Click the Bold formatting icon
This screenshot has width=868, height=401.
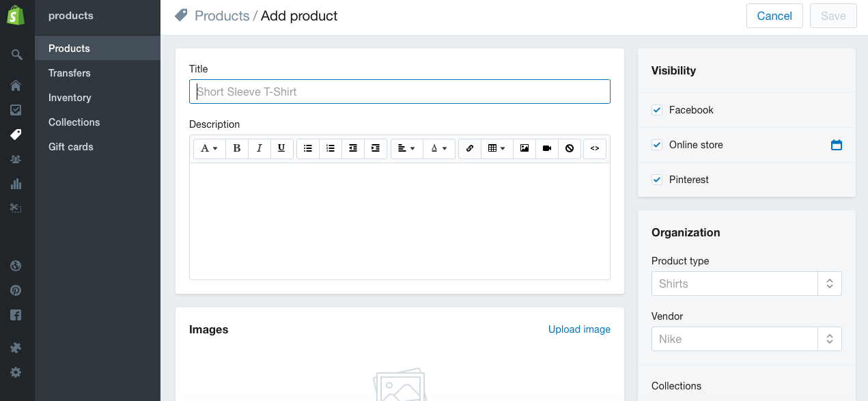237,148
